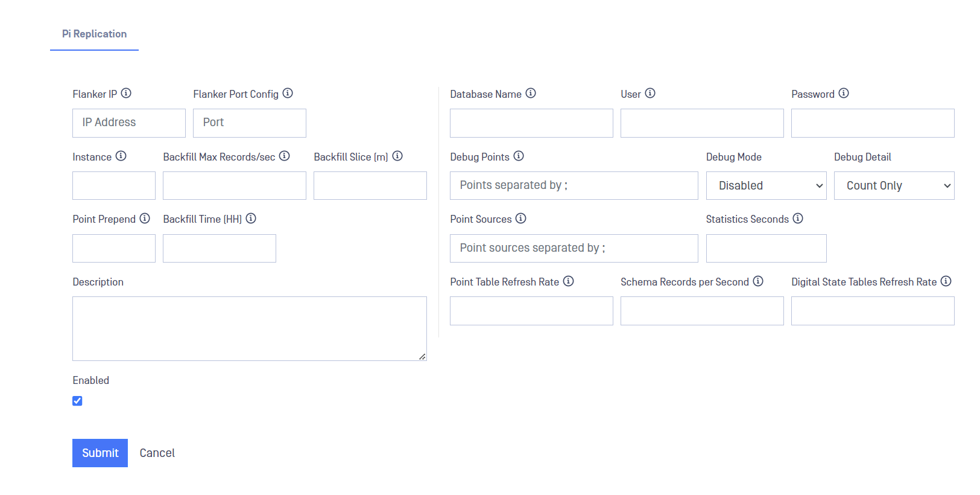This screenshot has width=980, height=495.
Task: Click into the Description text area
Action: pyautogui.click(x=250, y=328)
